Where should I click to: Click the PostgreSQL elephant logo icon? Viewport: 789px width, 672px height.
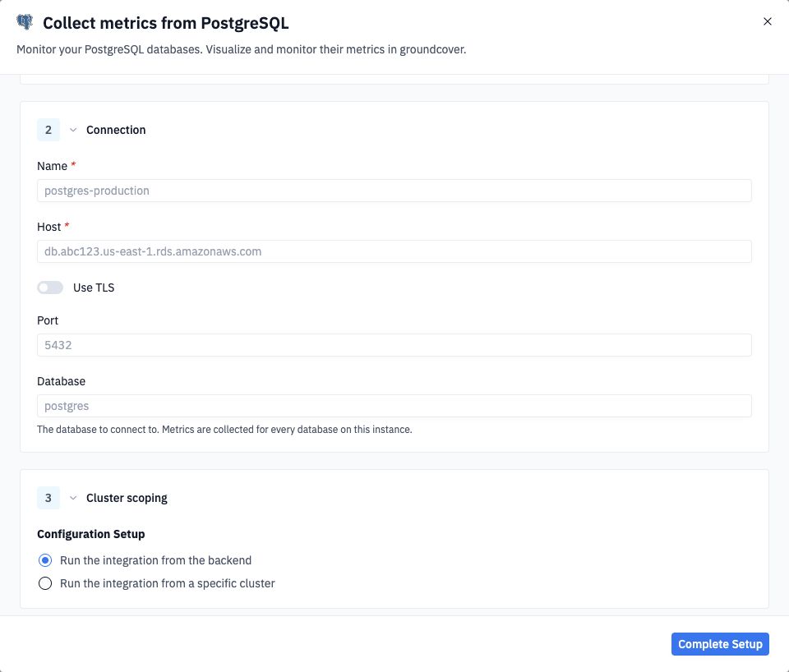25,22
